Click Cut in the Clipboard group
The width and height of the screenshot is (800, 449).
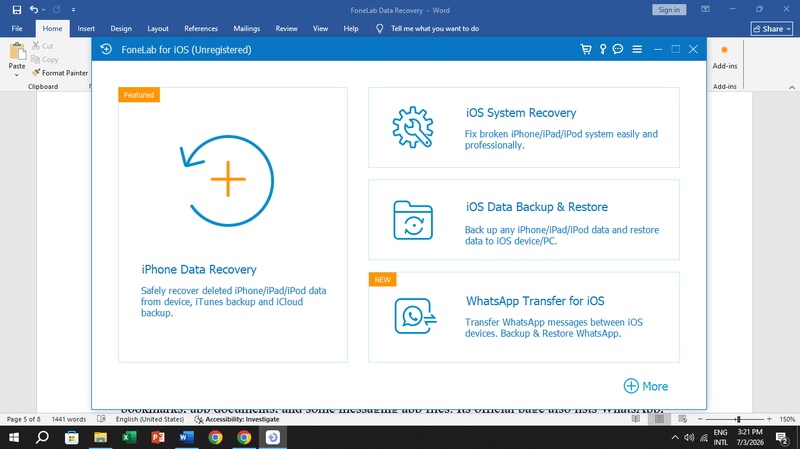click(43, 46)
